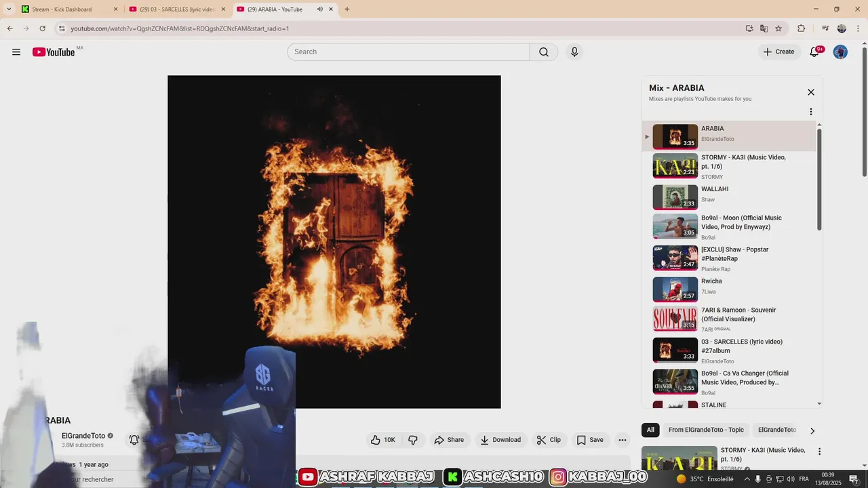The height and width of the screenshot is (488, 868).
Task: Open the notifications bell
Action: (815, 52)
